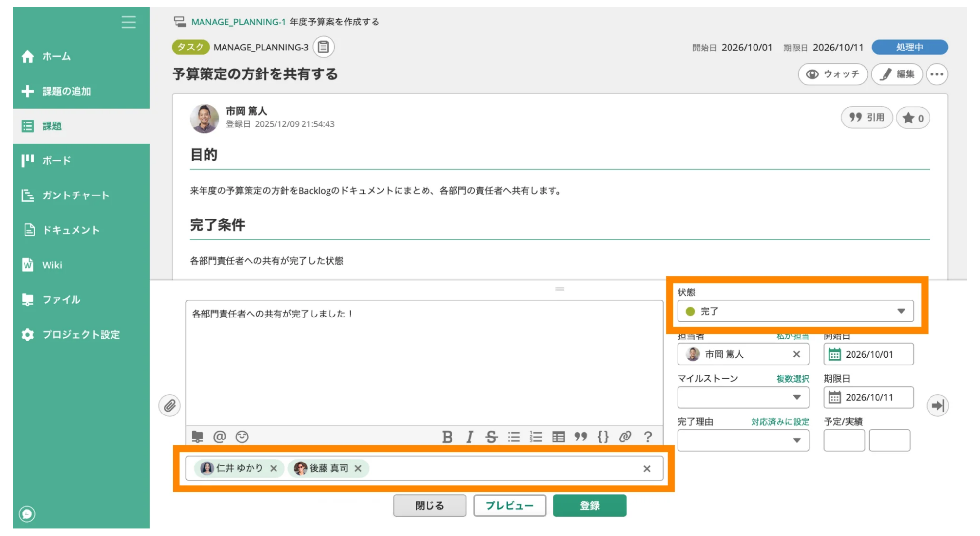Collapse the properties panel with arrow icon

(937, 406)
